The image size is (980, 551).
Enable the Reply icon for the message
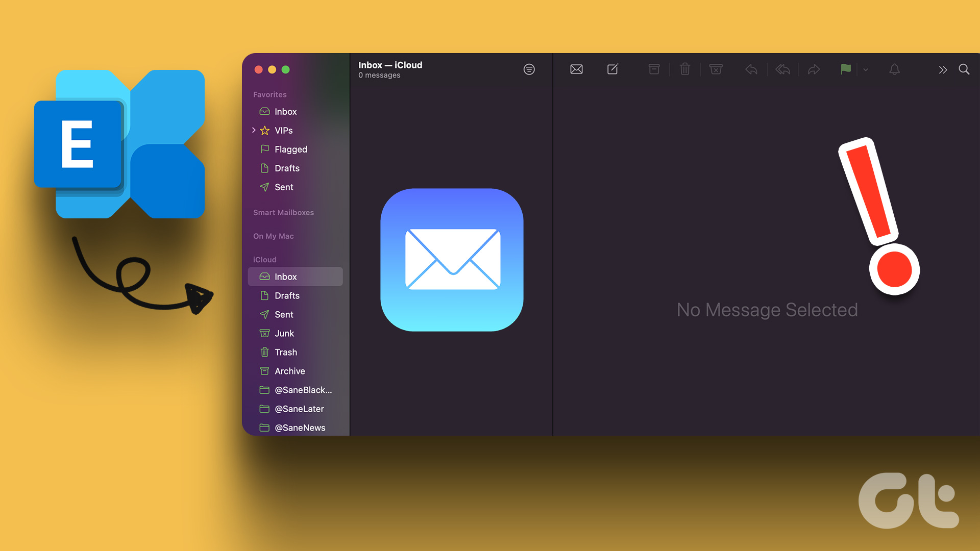(751, 69)
